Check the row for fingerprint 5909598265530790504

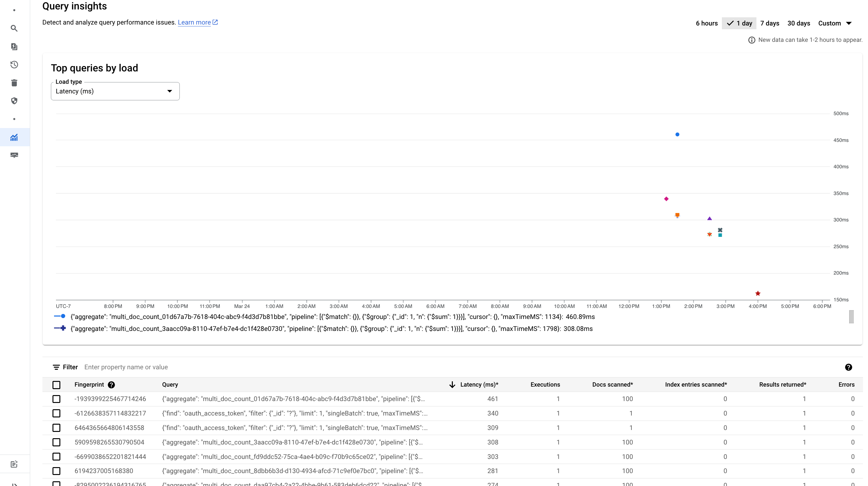coord(56,442)
